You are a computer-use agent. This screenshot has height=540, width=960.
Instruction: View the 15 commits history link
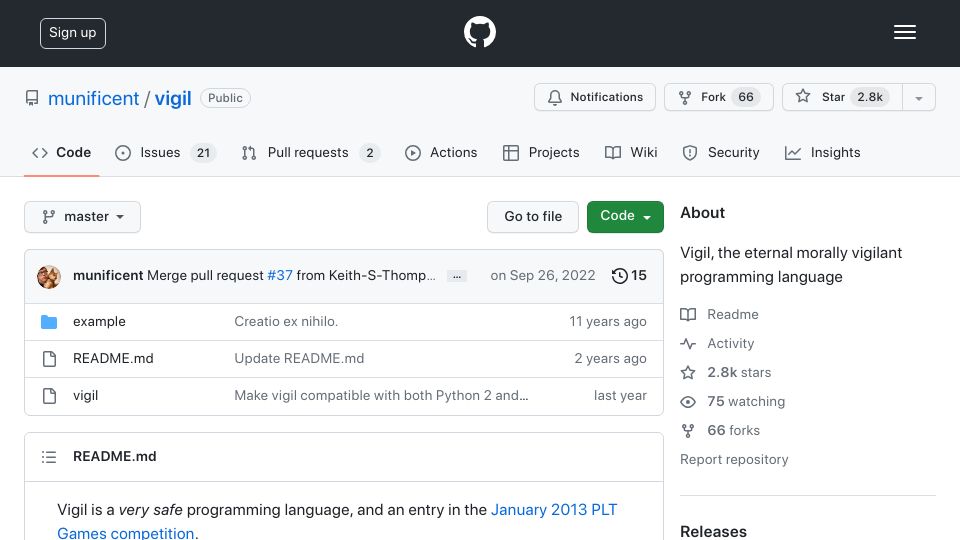tap(629, 276)
